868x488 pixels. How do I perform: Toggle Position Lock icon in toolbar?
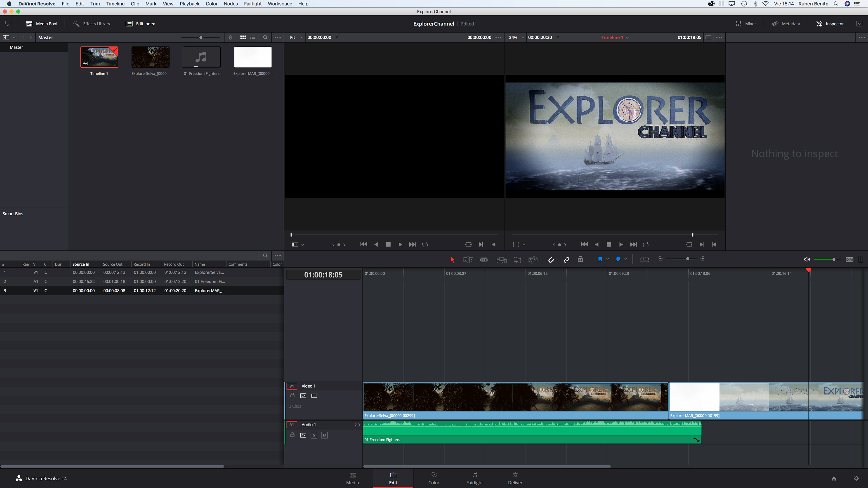580,259
